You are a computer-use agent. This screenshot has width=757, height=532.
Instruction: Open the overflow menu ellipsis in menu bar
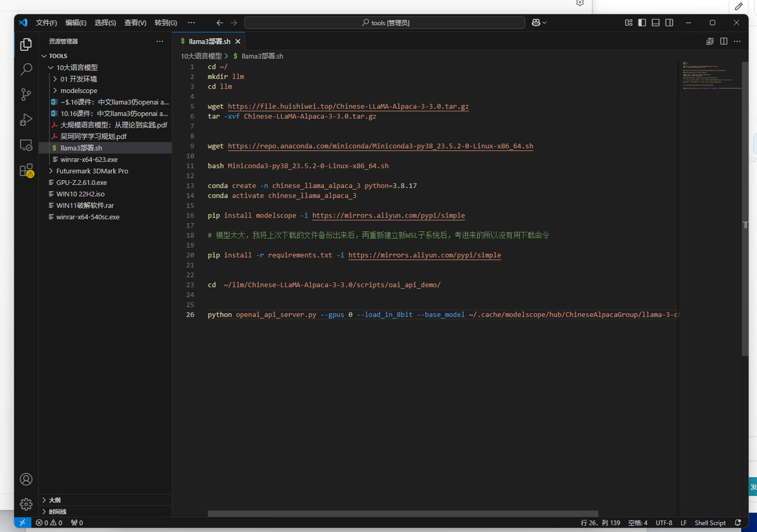(x=191, y=23)
